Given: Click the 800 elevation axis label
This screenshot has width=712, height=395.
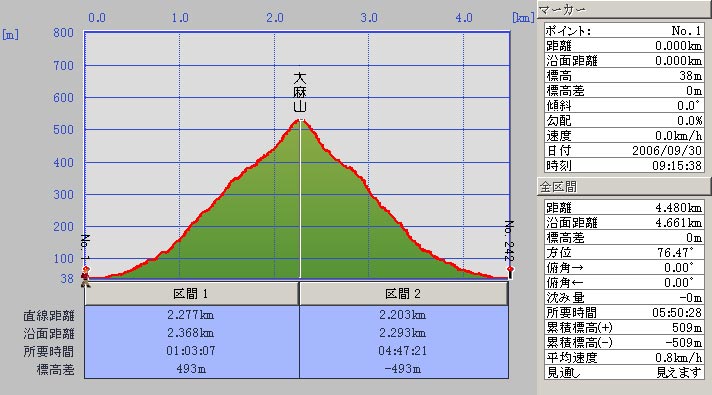Looking at the screenshot, I should (64, 33).
